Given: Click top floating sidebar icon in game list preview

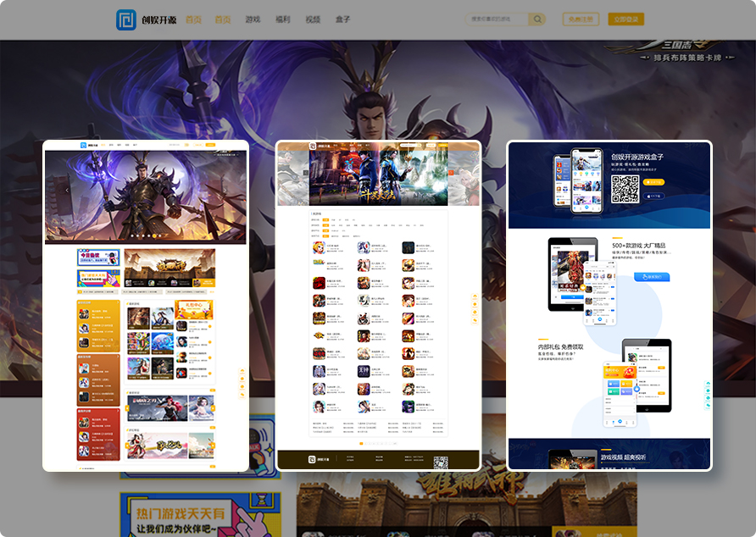Looking at the screenshot, I should point(475,296).
